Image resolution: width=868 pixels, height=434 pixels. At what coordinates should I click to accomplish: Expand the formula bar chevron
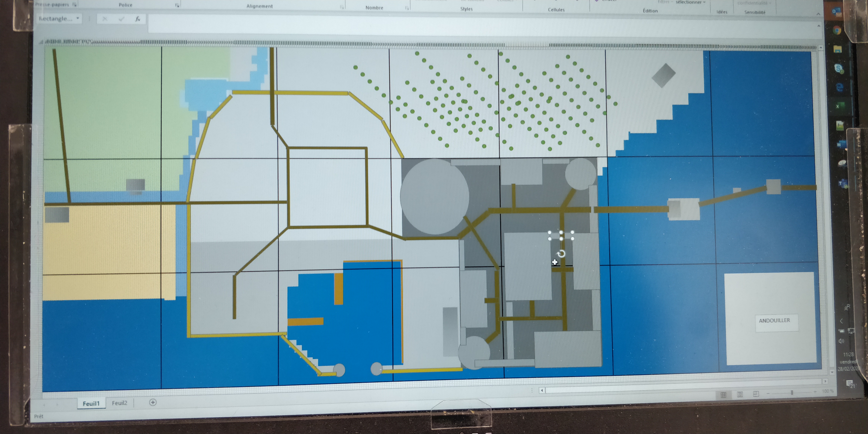pyautogui.click(x=818, y=26)
